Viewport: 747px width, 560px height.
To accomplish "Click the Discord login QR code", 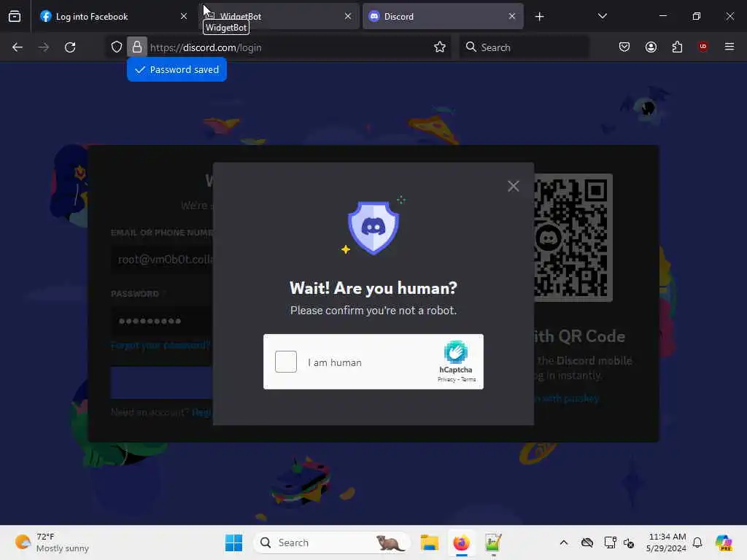I will coord(573,238).
